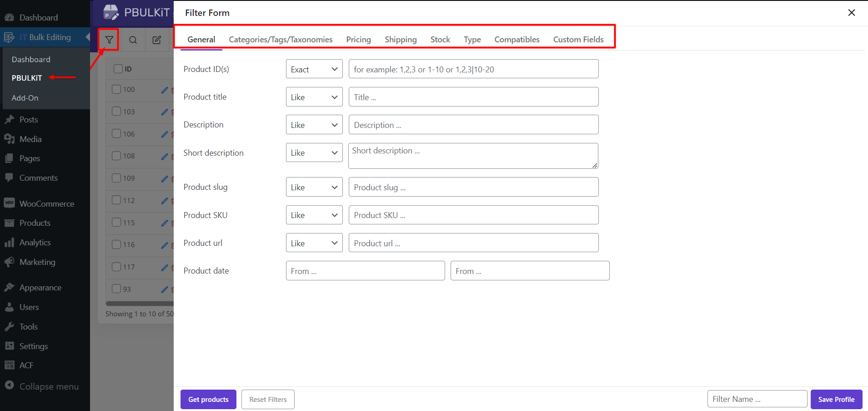
Task: Click the edit pencil for product 106
Action: pos(165,134)
